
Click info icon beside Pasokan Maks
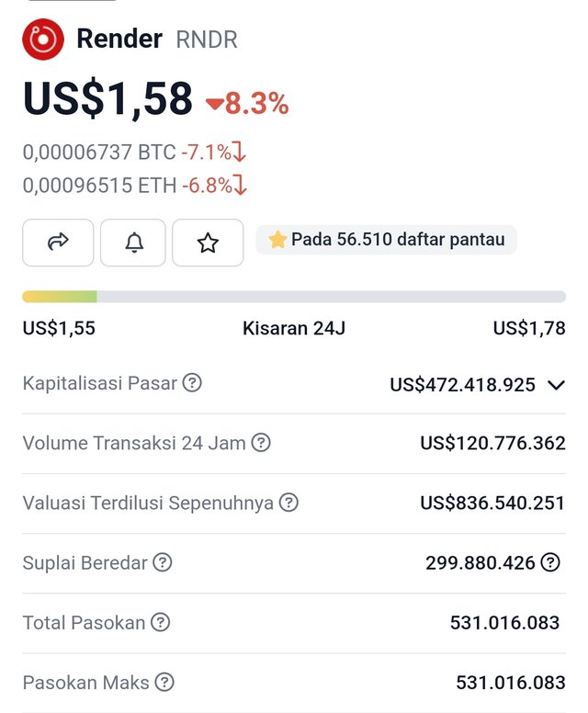click(x=164, y=682)
